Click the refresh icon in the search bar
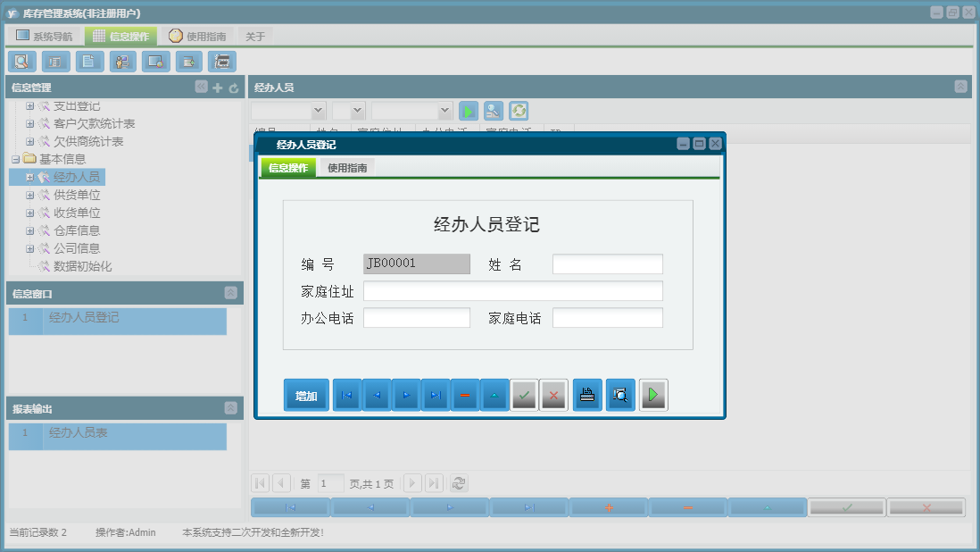Image resolution: width=980 pixels, height=552 pixels. (518, 110)
